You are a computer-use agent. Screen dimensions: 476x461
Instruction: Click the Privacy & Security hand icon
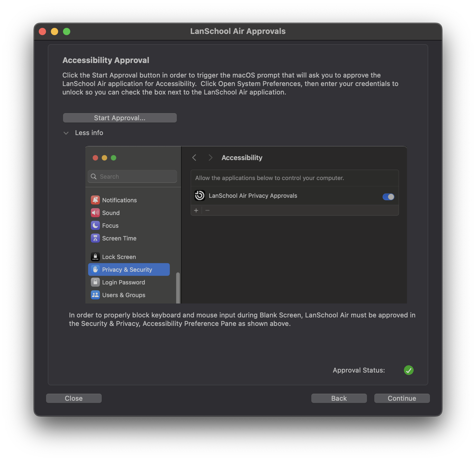pyautogui.click(x=95, y=270)
